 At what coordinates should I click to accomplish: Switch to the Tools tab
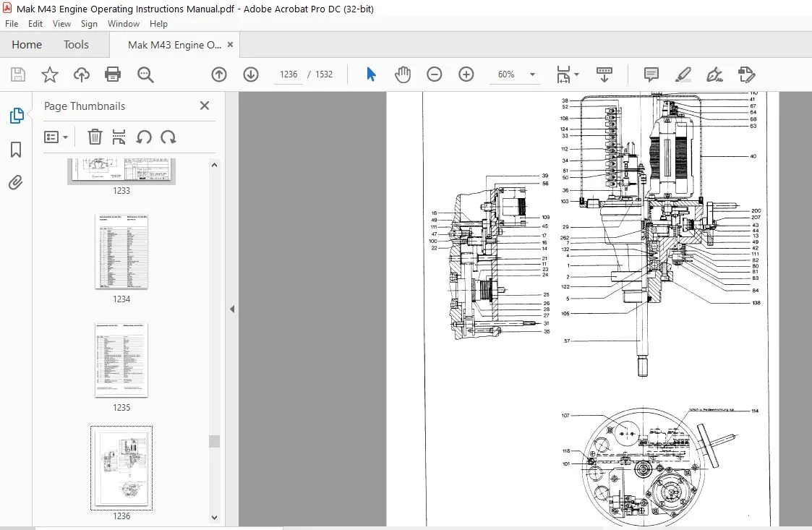pos(76,45)
